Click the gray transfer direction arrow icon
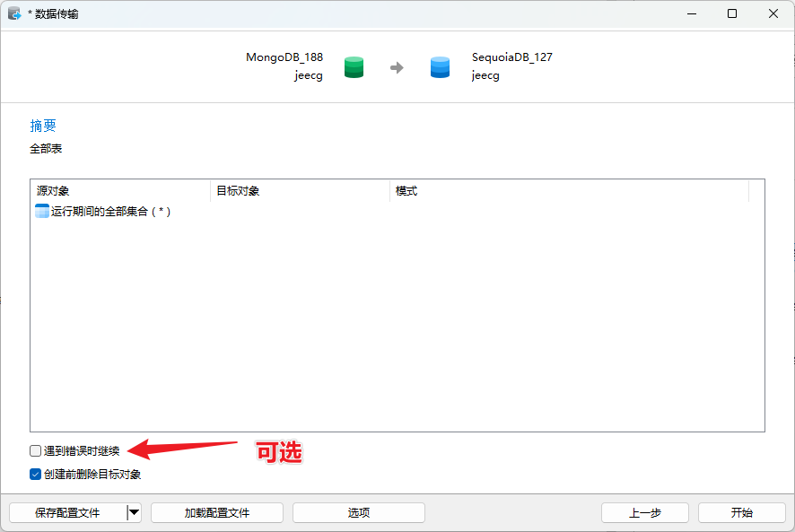The height and width of the screenshot is (532, 795). pos(397,67)
